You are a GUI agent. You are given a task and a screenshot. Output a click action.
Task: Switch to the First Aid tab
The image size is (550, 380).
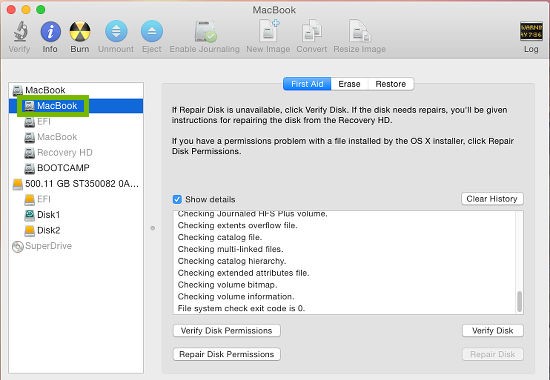[x=307, y=84]
